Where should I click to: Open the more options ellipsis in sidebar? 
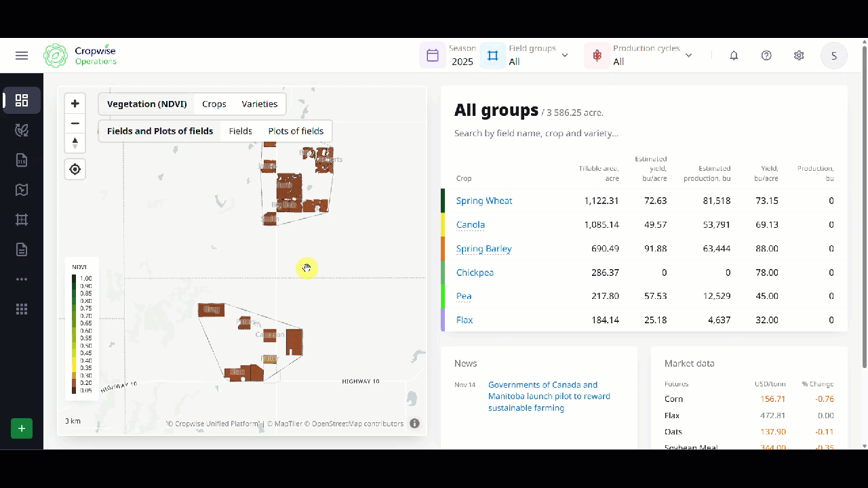click(x=22, y=279)
